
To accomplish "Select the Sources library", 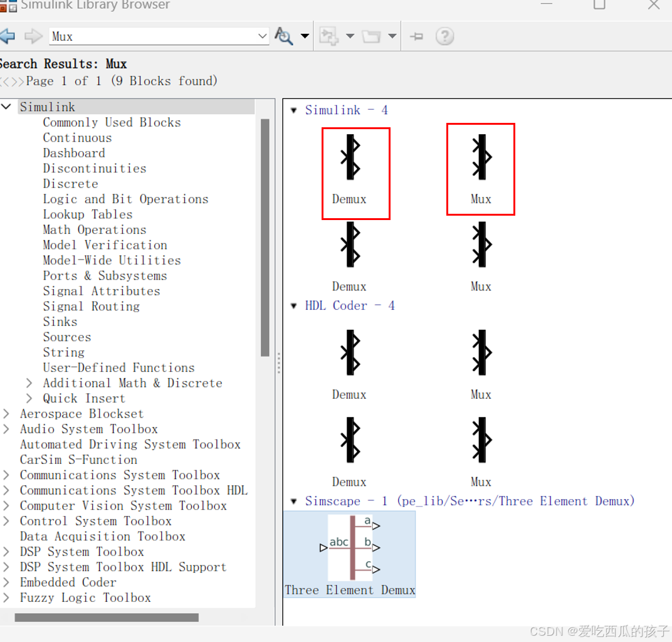I will 67,337.
